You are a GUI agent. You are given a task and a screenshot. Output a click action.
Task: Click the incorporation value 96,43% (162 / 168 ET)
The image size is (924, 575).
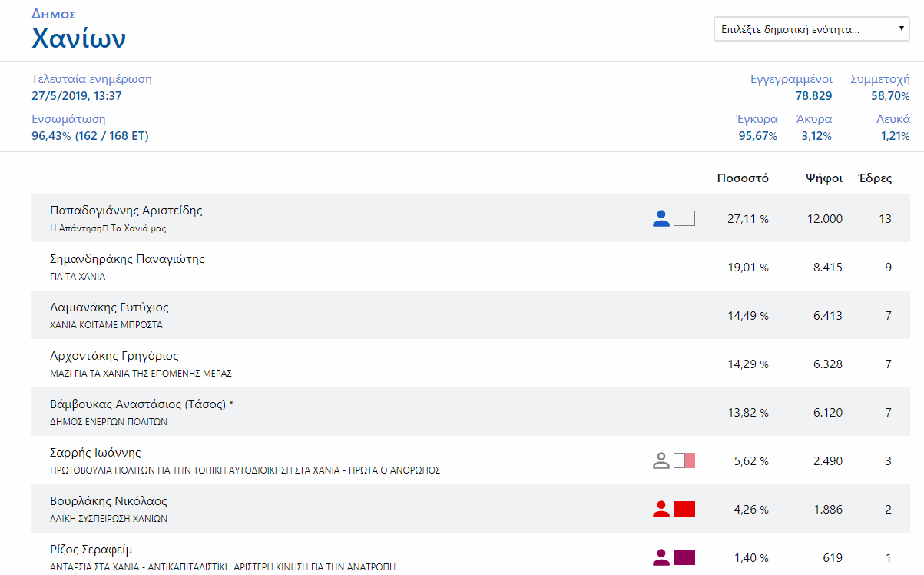coord(90,136)
